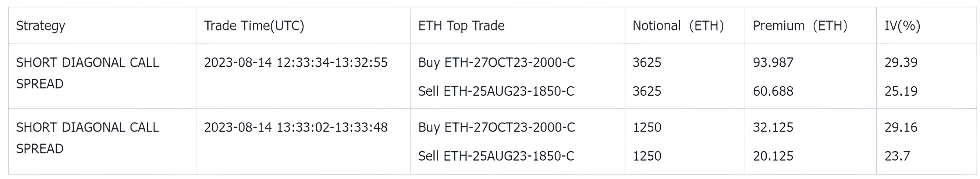Select the Premium (ETH) column header

click(x=800, y=26)
